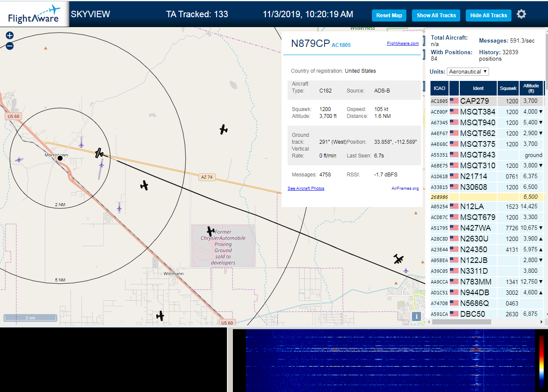This screenshot has height=392, width=548.
Task: Zoom in the map with plus button
Action: (9, 36)
